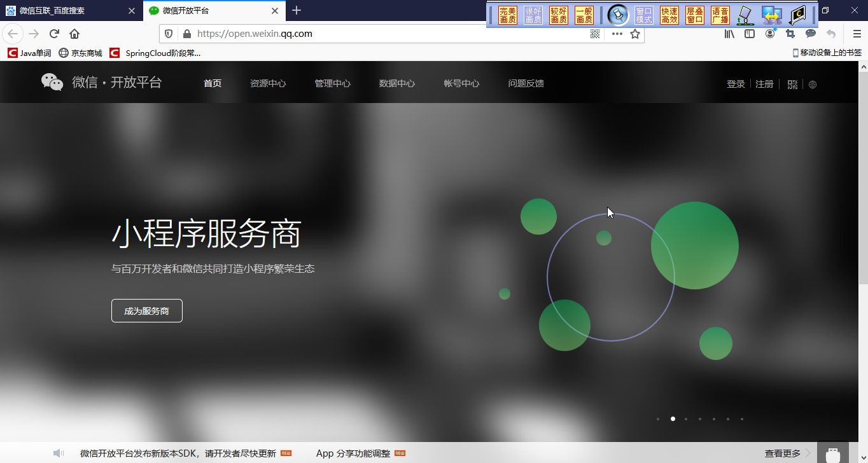Click the grey floating icon button at the bottom right of the page
This screenshot has height=463, width=868.
pos(833,452)
